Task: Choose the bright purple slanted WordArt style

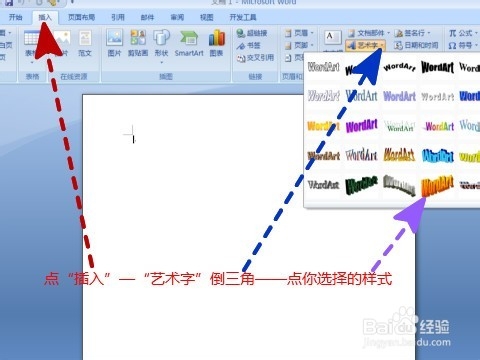Action: (x=361, y=126)
